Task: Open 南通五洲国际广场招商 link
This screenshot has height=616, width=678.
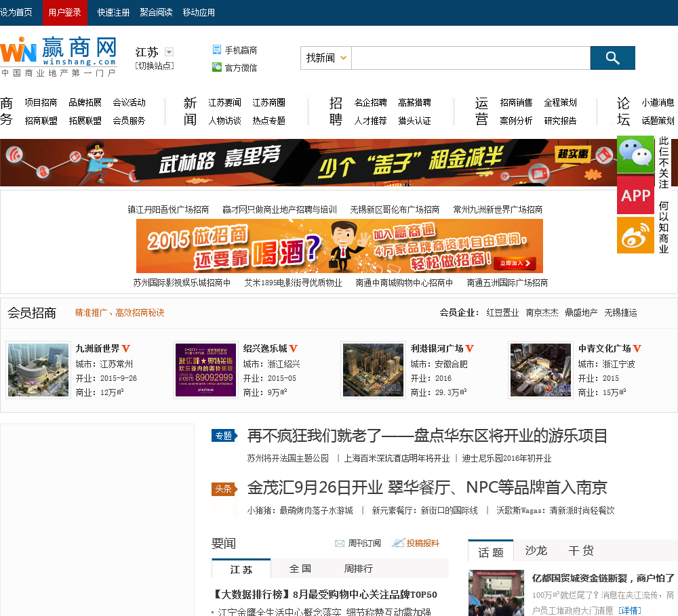Action: [x=507, y=283]
